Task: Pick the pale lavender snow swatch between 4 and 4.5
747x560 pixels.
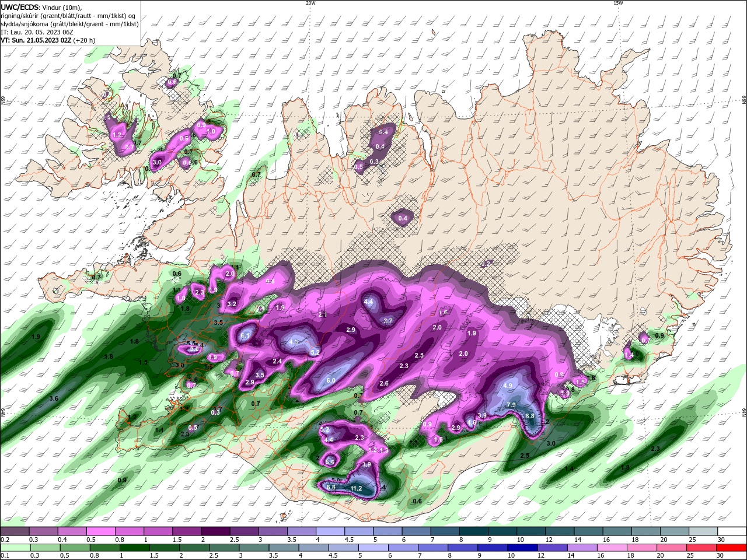Action: (330, 531)
